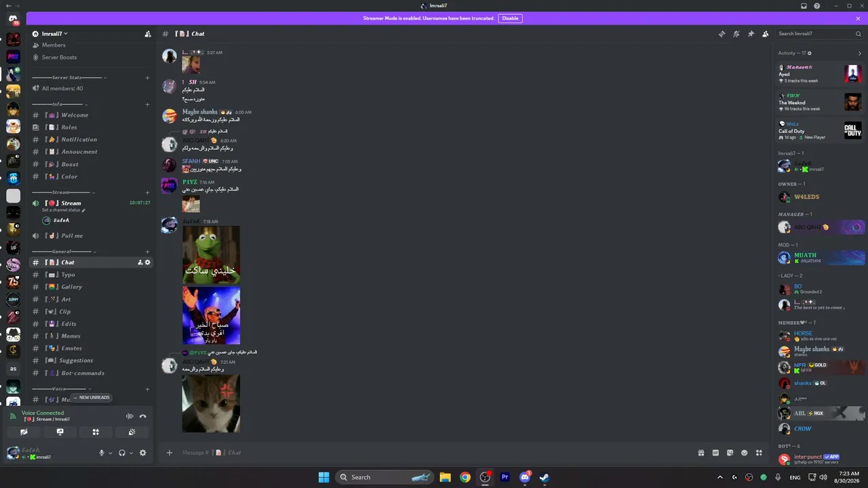
Task: Open the Inbox icon in title bar
Action: click(x=804, y=6)
